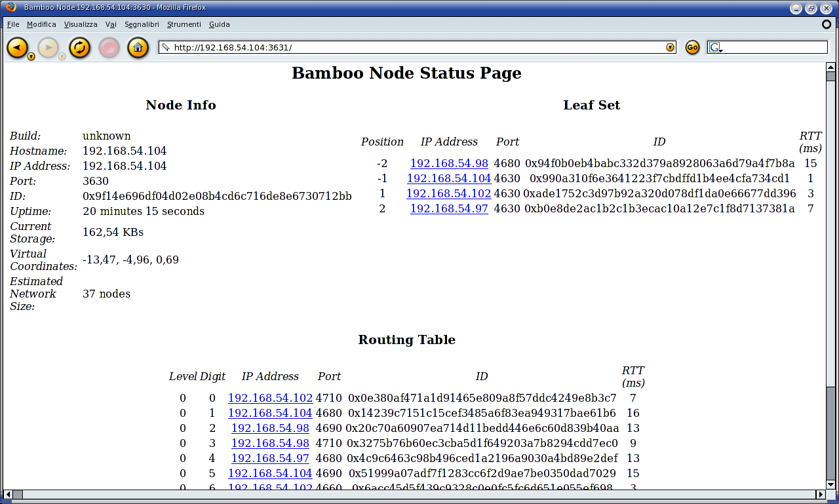
Task: Open Leaf Set link 192.168.54.97 at position 2
Action: pos(449,208)
